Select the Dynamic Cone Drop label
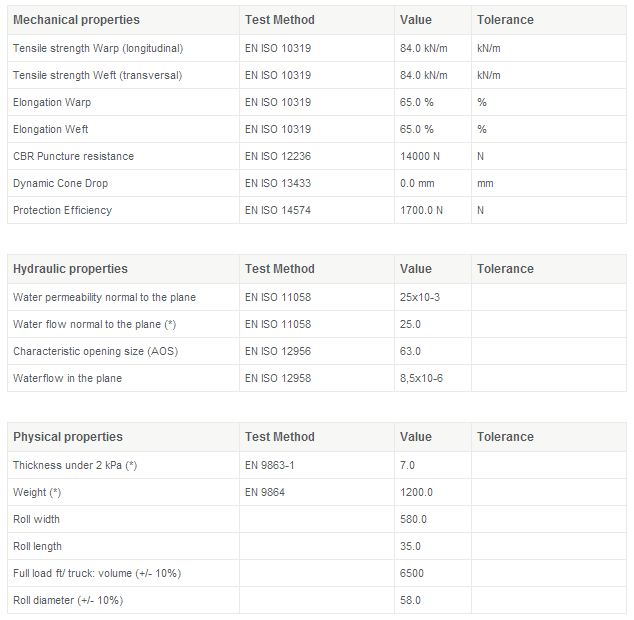634x620 pixels. coord(60,183)
